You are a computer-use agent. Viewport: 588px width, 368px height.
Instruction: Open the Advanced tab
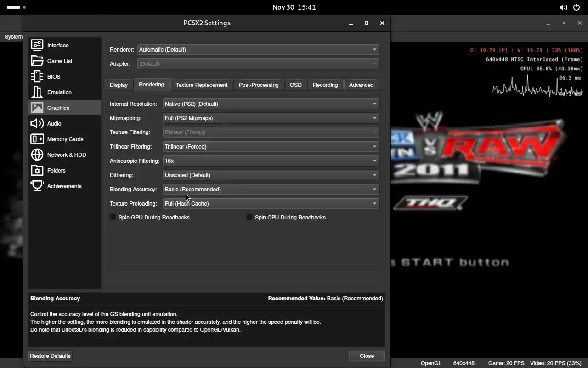362,85
